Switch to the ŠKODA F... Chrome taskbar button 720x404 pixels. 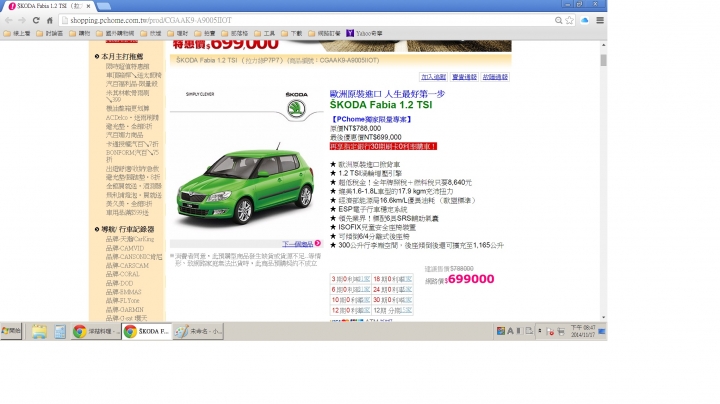[x=147, y=331]
